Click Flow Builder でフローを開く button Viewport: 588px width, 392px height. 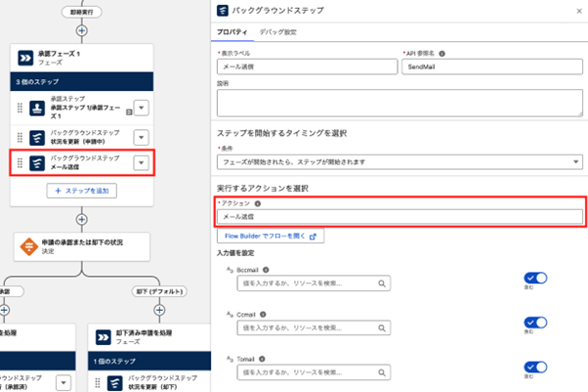point(268,236)
